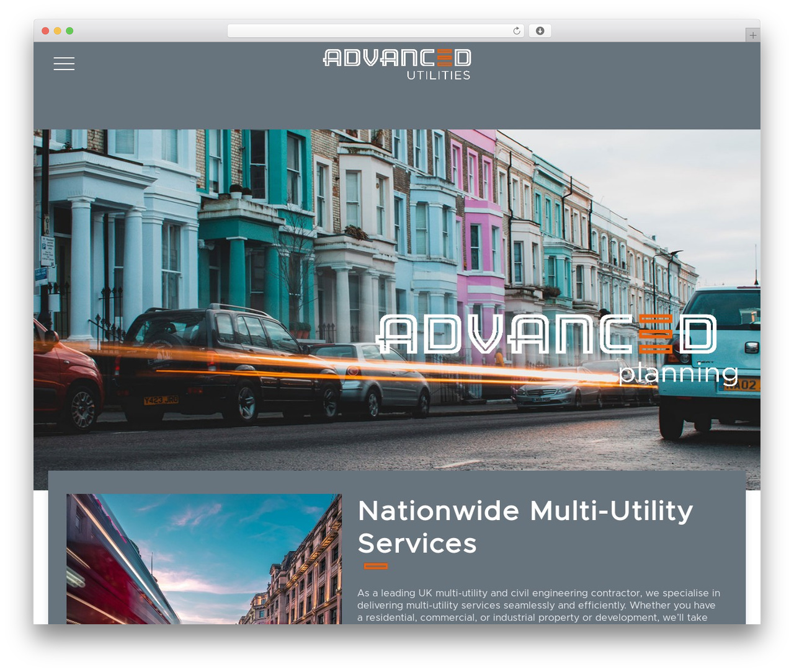Open the hamburger navigation menu
The width and height of the screenshot is (794, 672).
(x=64, y=63)
